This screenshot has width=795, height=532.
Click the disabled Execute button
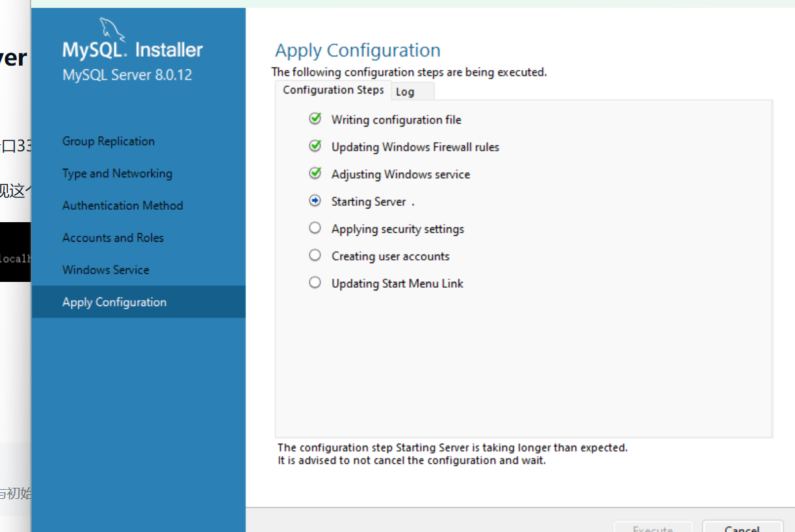click(653, 527)
